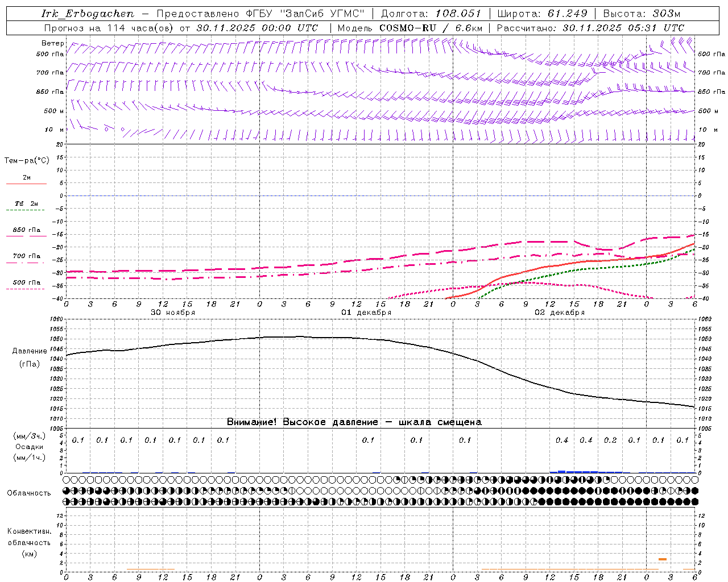This screenshot has height=582, width=728.
Task: Click the (гПа) unit under Давление
Action: (x=30, y=364)
